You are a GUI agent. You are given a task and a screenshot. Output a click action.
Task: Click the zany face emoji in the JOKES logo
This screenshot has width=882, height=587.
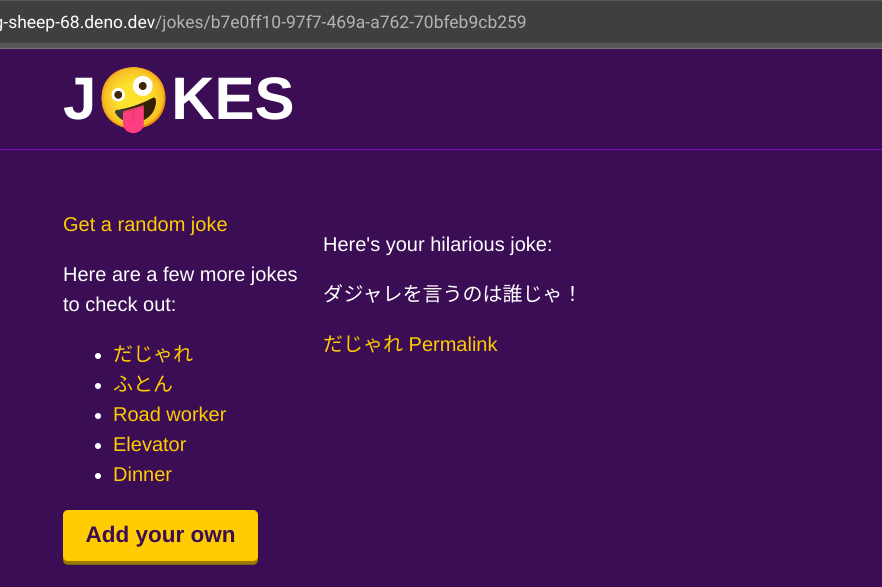point(136,100)
